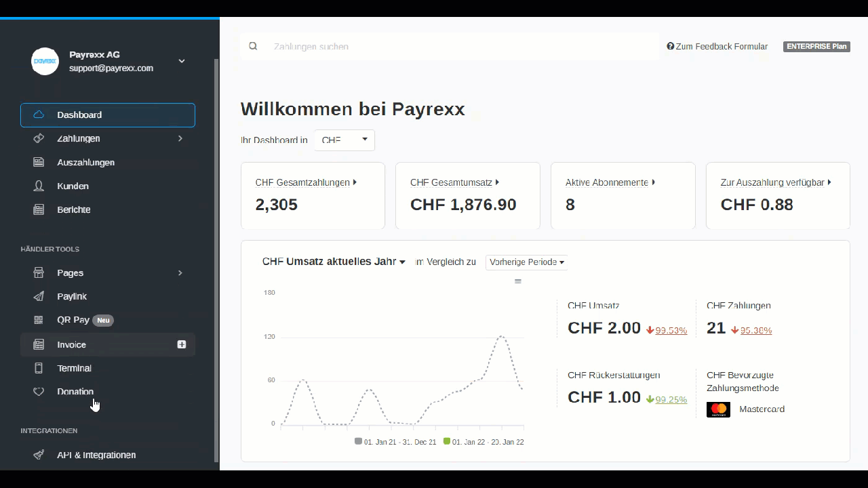Click the Mastercard logo icon
868x488 pixels.
[718, 409]
